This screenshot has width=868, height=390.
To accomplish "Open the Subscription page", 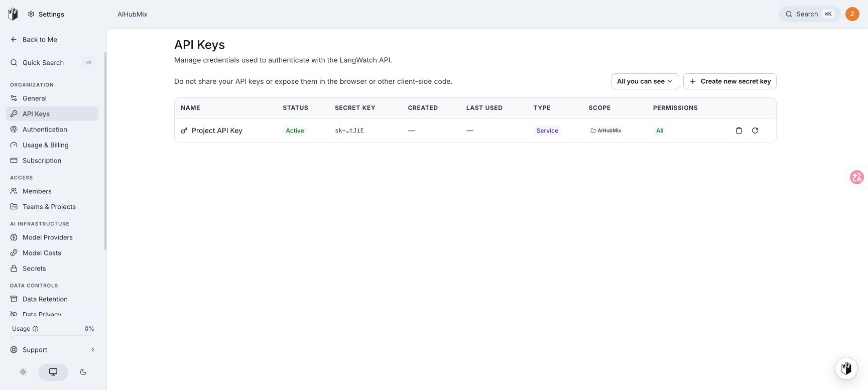I will coord(52,161).
